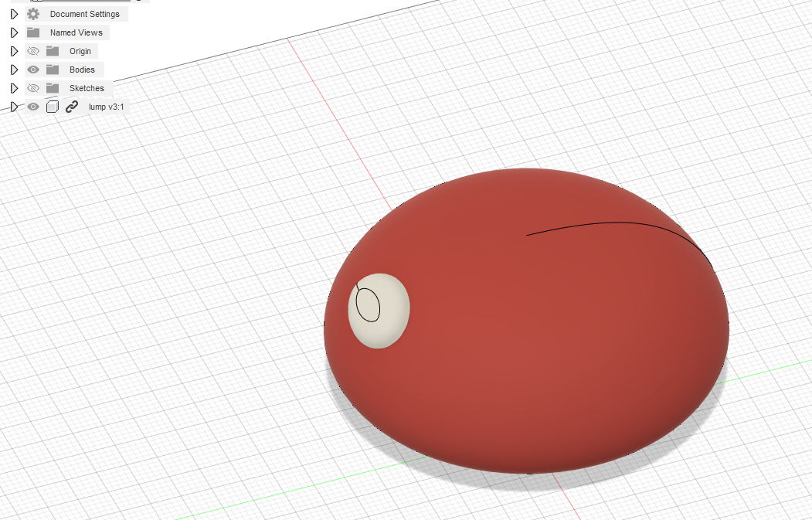Screen dimensions: 812x520
Task: Expand the Origin folder node
Action: pos(15,51)
